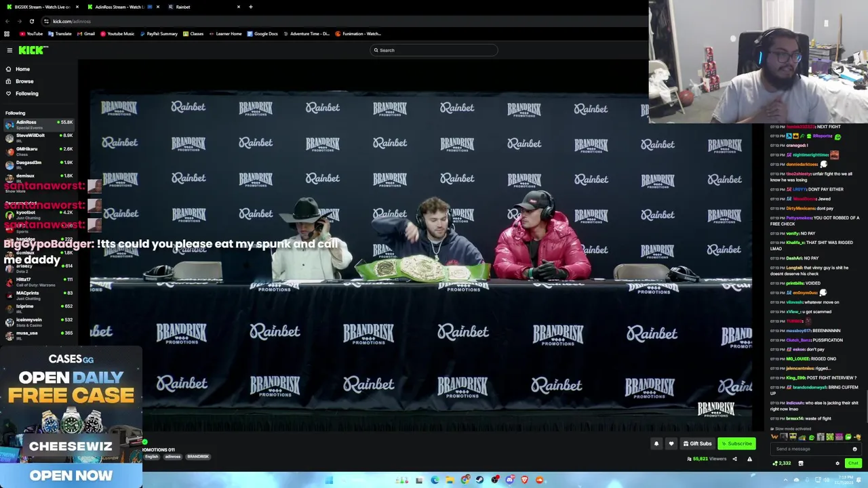Open Browse in Kick sidebar
The image size is (868, 488).
click(19, 81)
